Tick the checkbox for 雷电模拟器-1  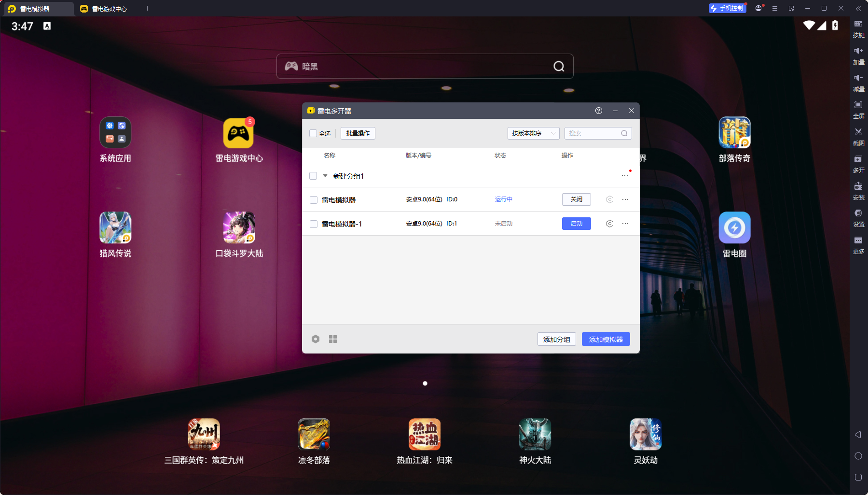point(314,224)
